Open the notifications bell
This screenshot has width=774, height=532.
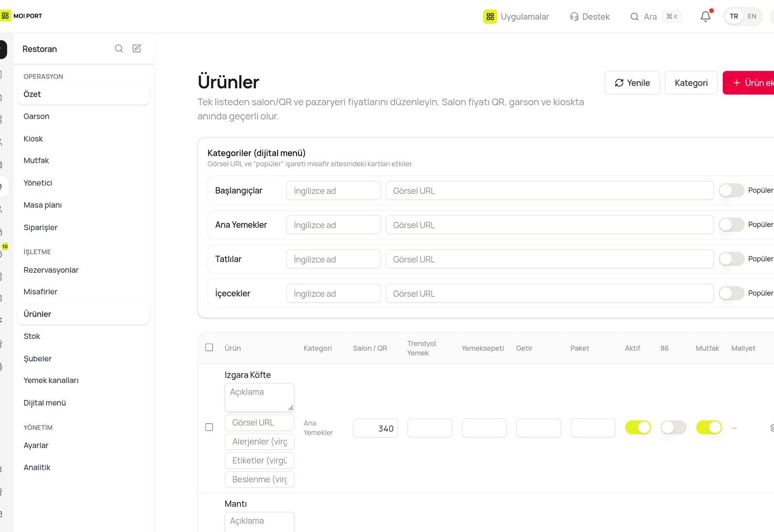706,16
